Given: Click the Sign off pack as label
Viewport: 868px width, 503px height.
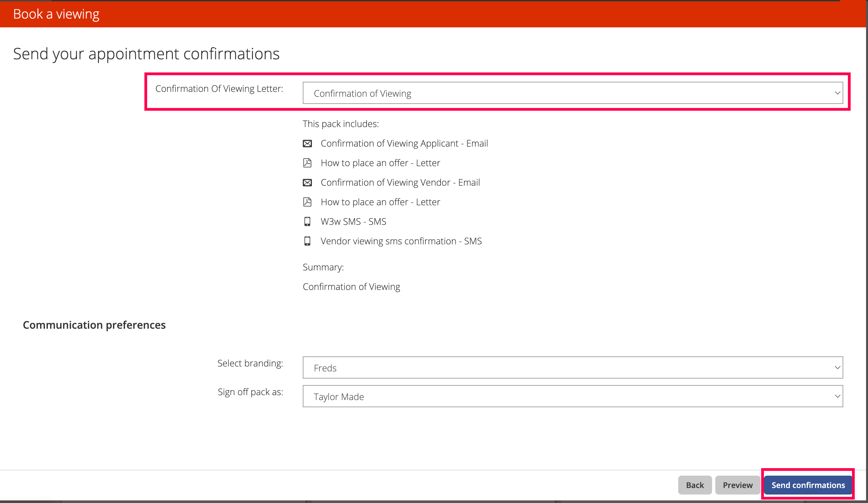Looking at the screenshot, I should (x=250, y=392).
